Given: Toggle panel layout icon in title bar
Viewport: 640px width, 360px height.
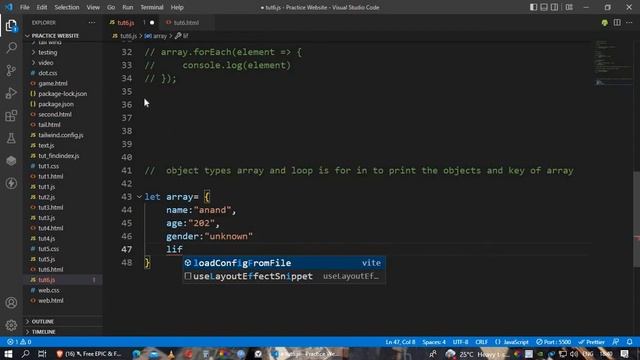Looking at the screenshot, I should 544,7.
